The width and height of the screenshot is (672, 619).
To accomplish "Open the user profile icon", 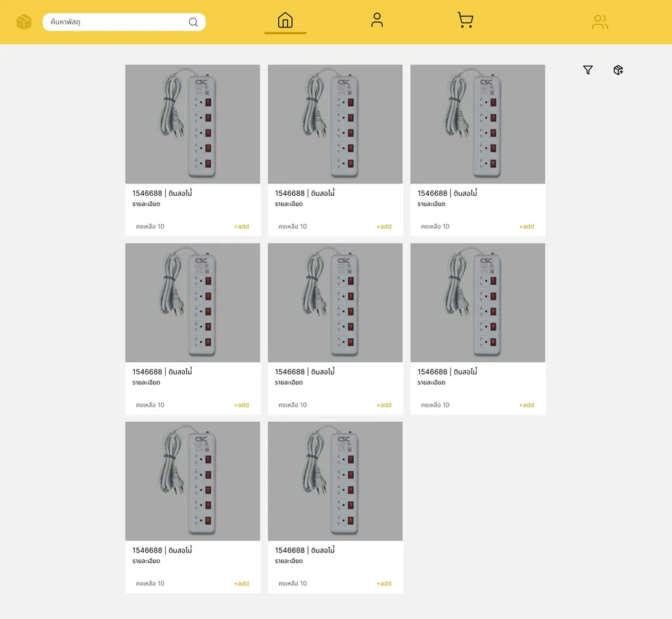I will click(x=377, y=20).
